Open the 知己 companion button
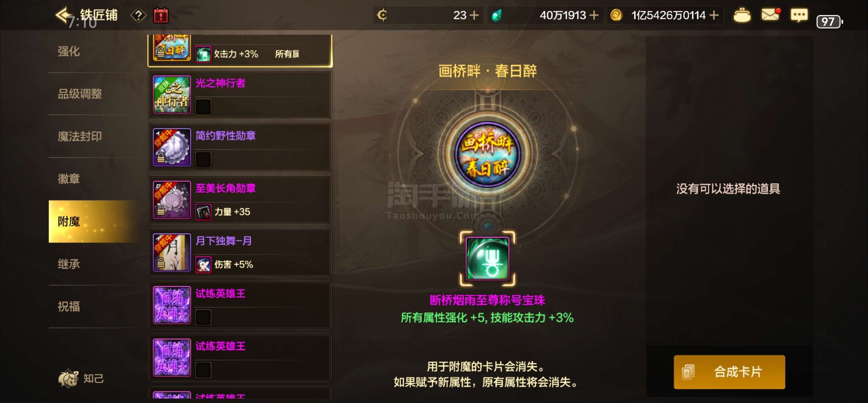868x403 pixels. pos(81,379)
